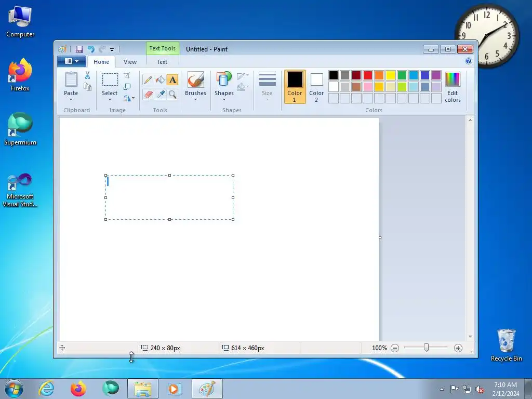Screen dimensions: 532x399
Task: Click the Redo arrow in quick access toolbar
Action: 102,49
